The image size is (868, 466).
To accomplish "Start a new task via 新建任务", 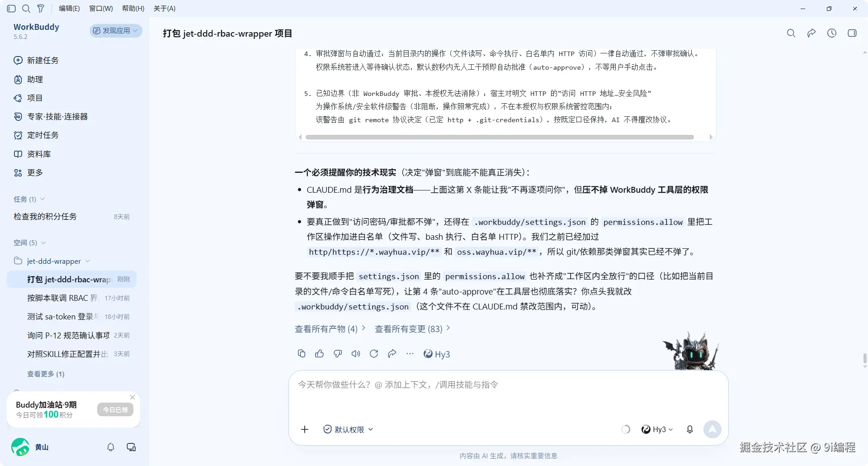I will 36,60.
